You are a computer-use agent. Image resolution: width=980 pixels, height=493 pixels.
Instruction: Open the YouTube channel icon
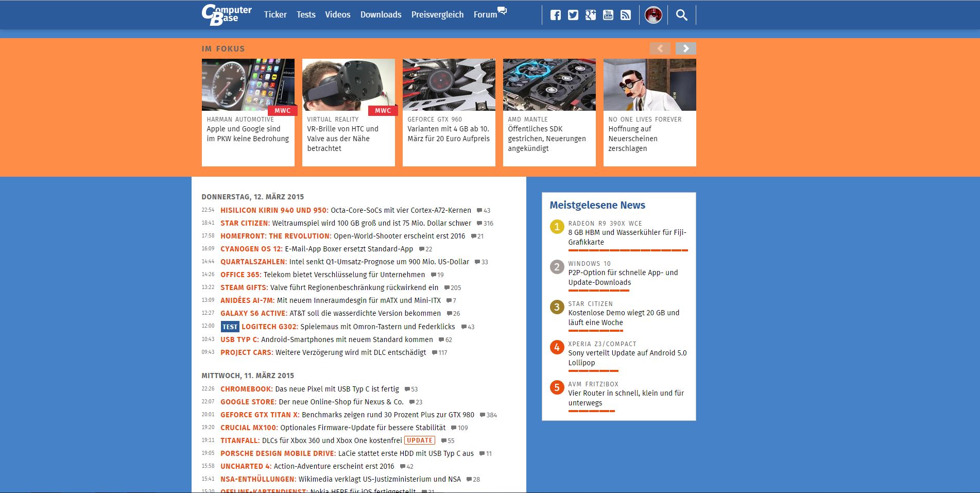pyautogui.click(x=608, y=15)
